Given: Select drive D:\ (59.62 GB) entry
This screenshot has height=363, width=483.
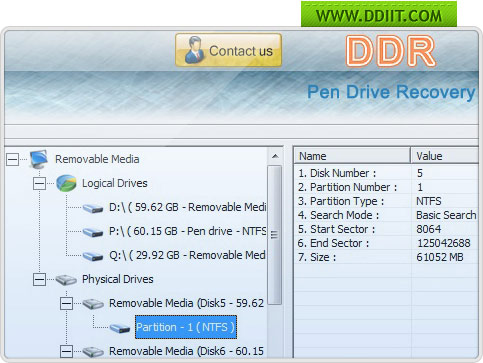Looking at the screenshot, I should coord(187,207).
